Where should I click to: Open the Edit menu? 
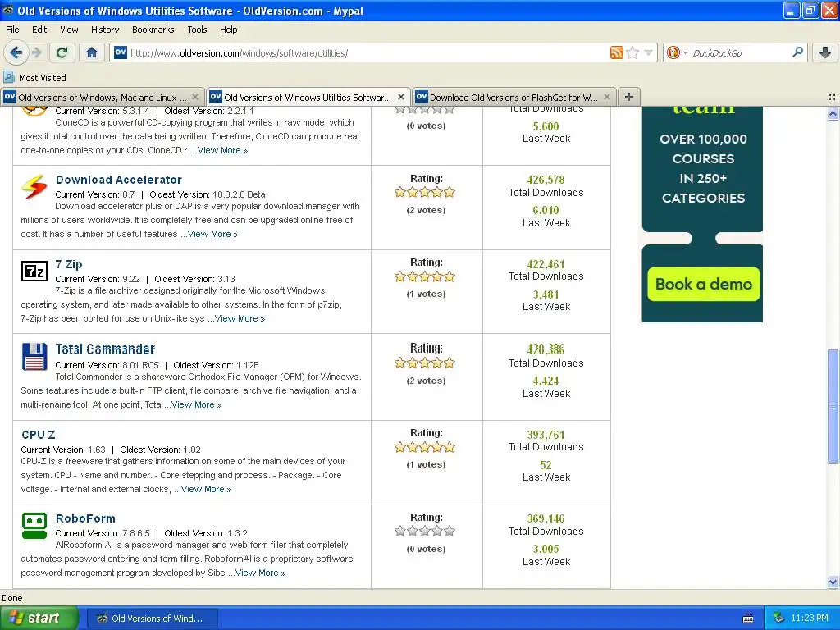pyautogui.click(x=39, y=30)
